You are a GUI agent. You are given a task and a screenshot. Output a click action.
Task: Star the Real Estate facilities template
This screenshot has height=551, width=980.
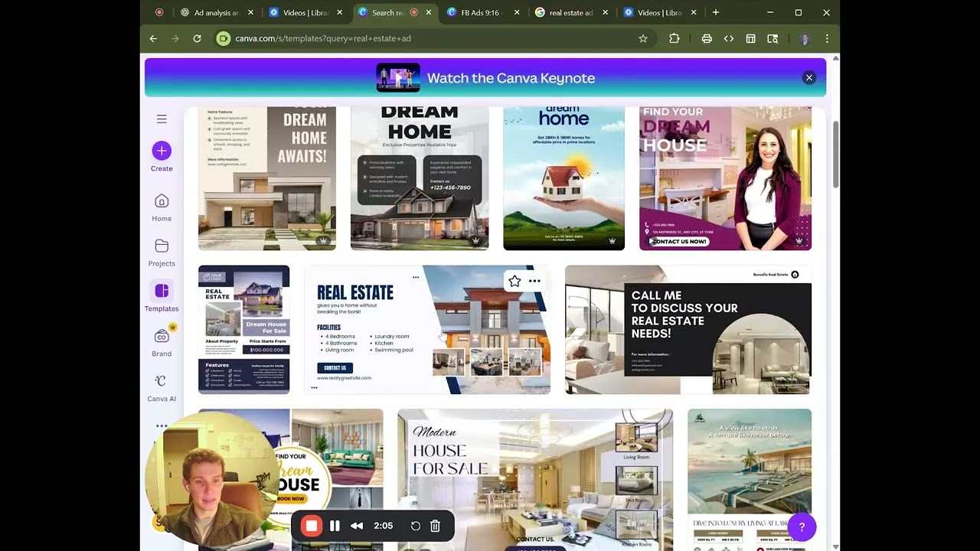(514, 281)
